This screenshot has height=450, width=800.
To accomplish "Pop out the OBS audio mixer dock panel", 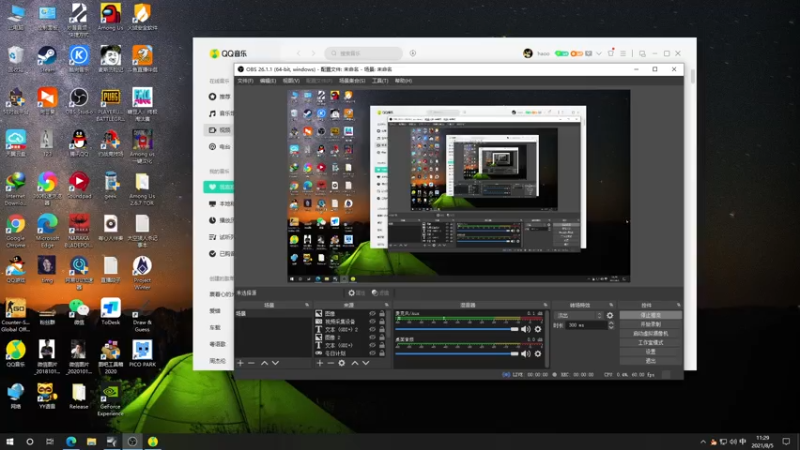I will pyautogui.click(x=545, y=305).
